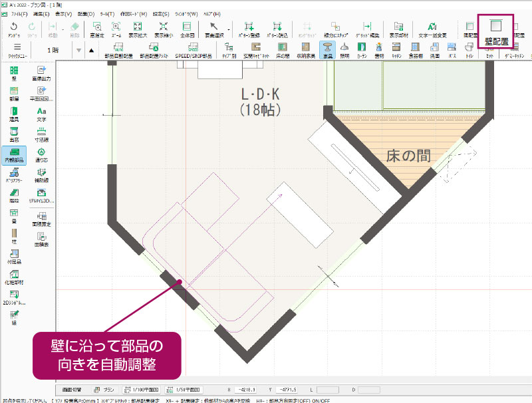Select the トイレ toilet category

coord(469,50)
